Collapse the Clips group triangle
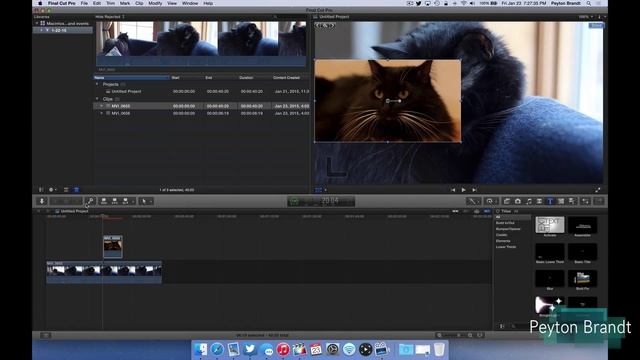 (x=97, y=99)
